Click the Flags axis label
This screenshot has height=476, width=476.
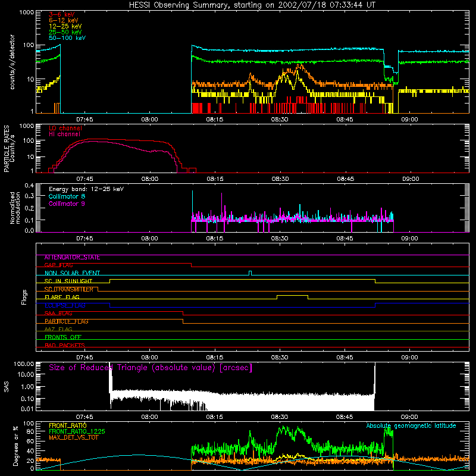point(24,297)
